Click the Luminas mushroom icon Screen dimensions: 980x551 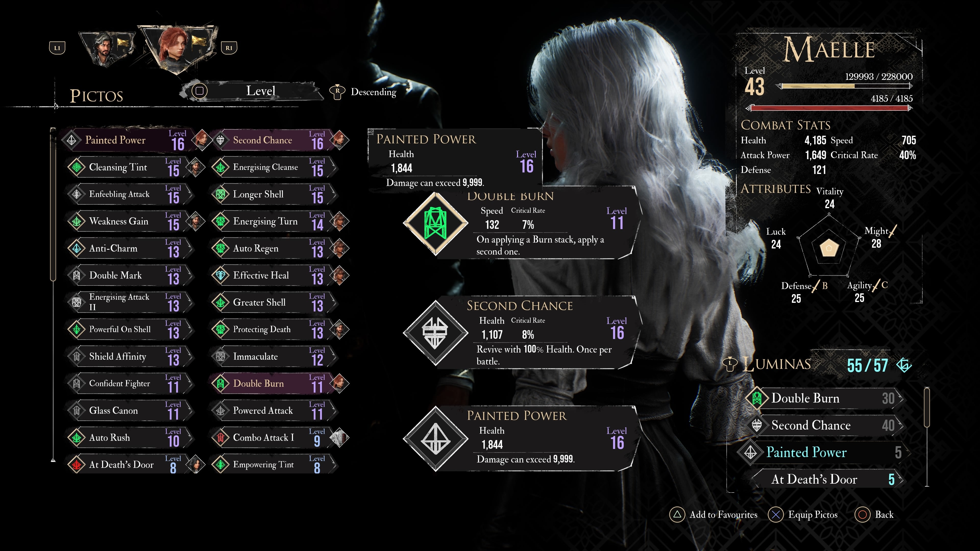click(730, 364)
